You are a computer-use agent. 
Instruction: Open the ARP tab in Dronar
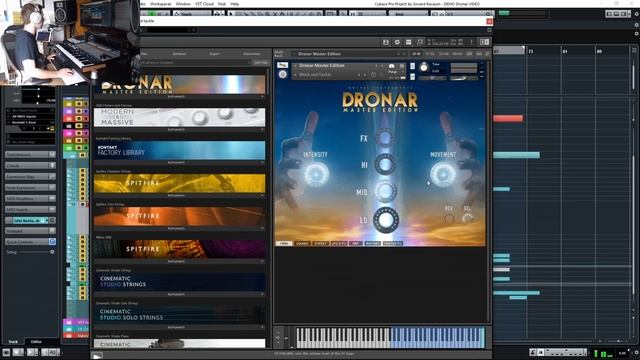(x=356, y=243)
